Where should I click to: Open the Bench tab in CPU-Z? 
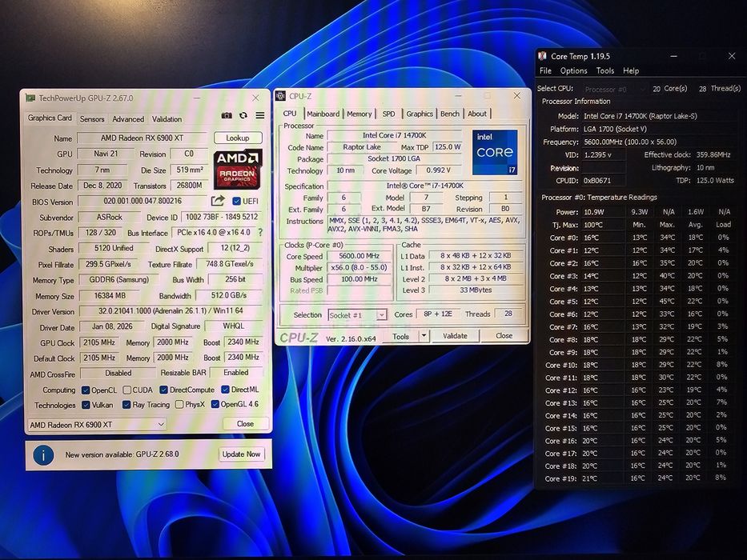point(450,114)
